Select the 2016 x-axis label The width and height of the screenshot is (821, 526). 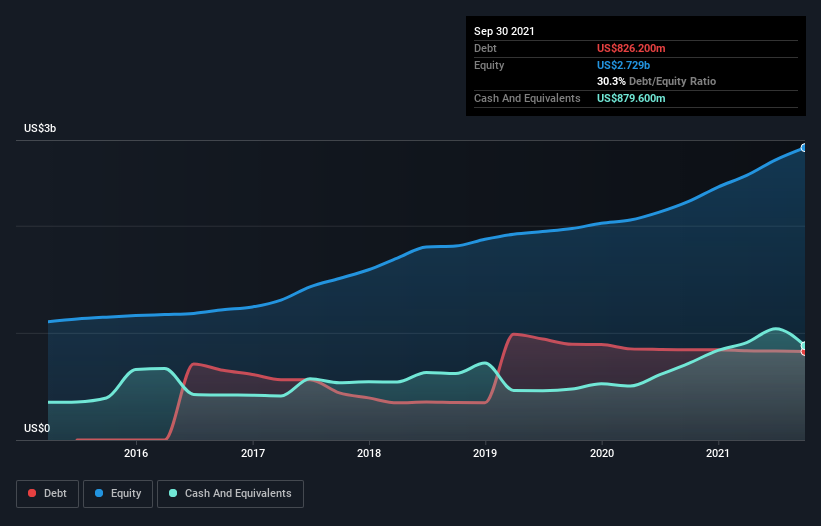click(x=136, y=453)
